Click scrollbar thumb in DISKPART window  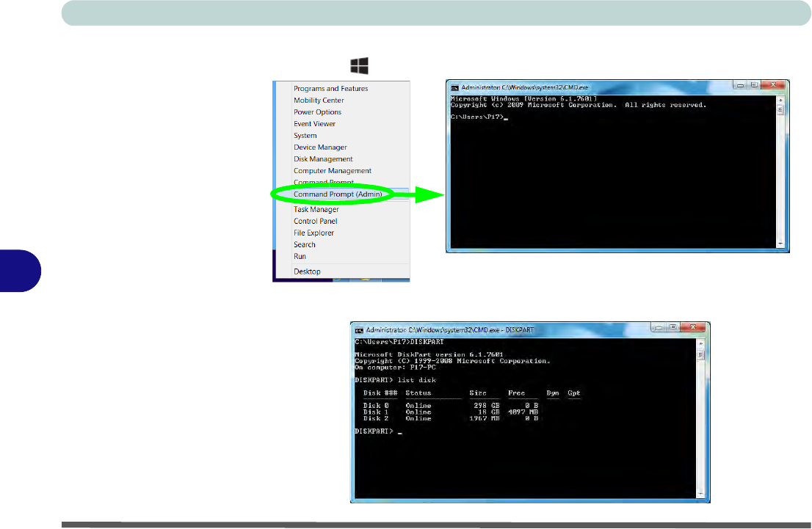700,354
